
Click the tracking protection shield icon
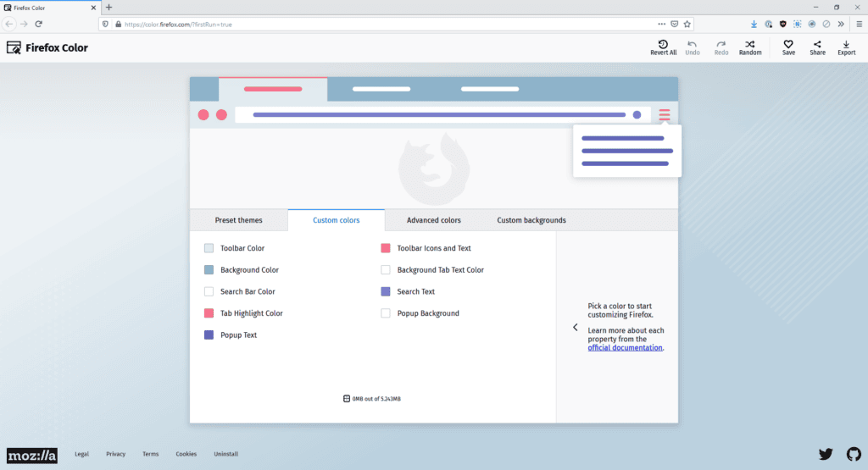pos(105,25)
